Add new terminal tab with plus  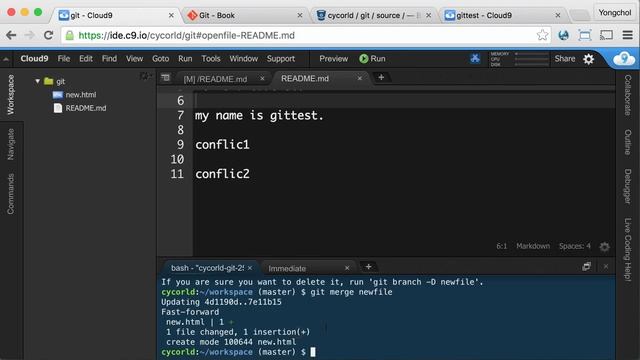[x=368, y=267]
